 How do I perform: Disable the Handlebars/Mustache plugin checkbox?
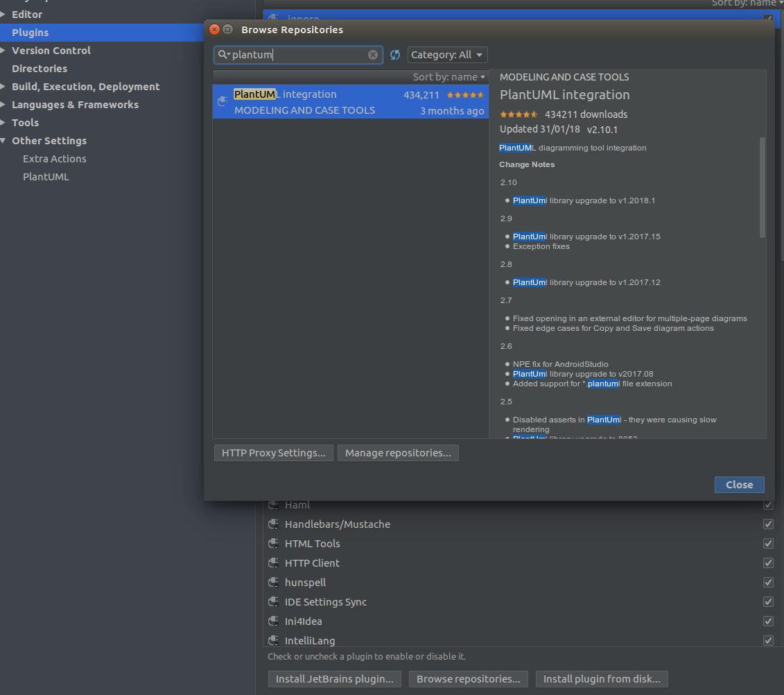click(768, 524)
